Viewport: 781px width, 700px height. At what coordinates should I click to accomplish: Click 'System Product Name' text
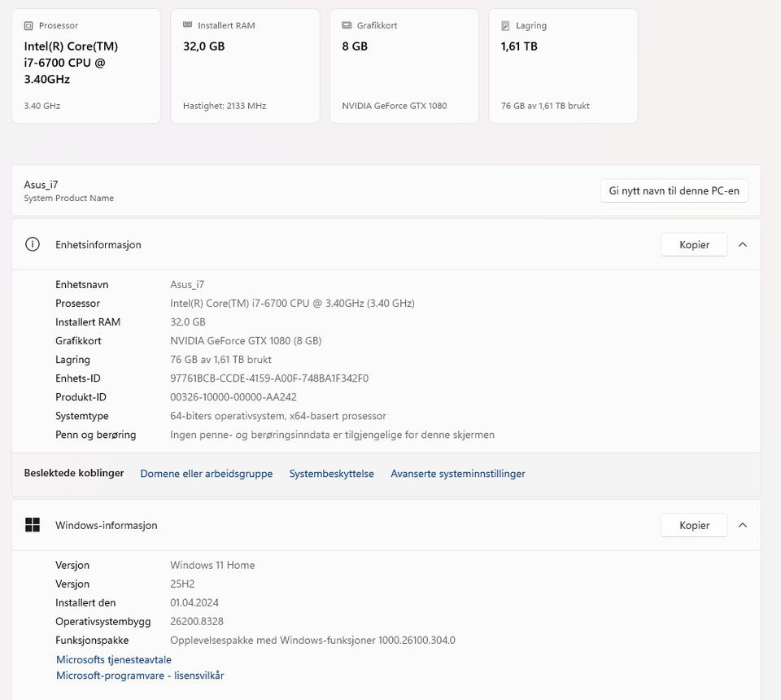click(x=68, y=199)
